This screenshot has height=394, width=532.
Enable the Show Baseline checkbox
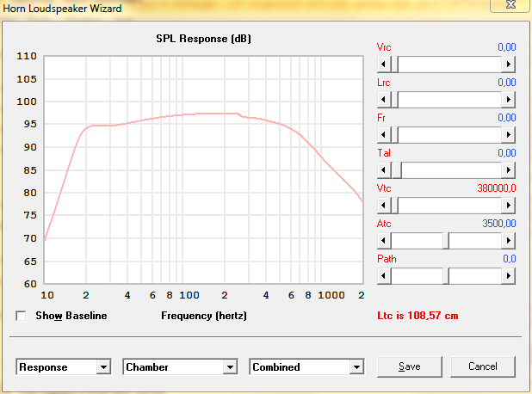[22, 316]
